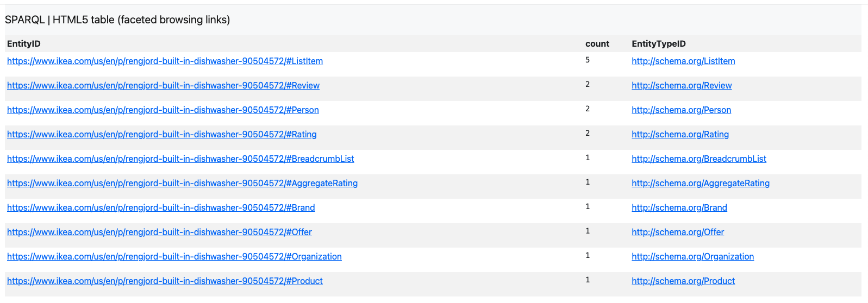Viewport: 868px width, 303px height.
Task: Open the #Rating entity link
Action: (x=162, y=135)
